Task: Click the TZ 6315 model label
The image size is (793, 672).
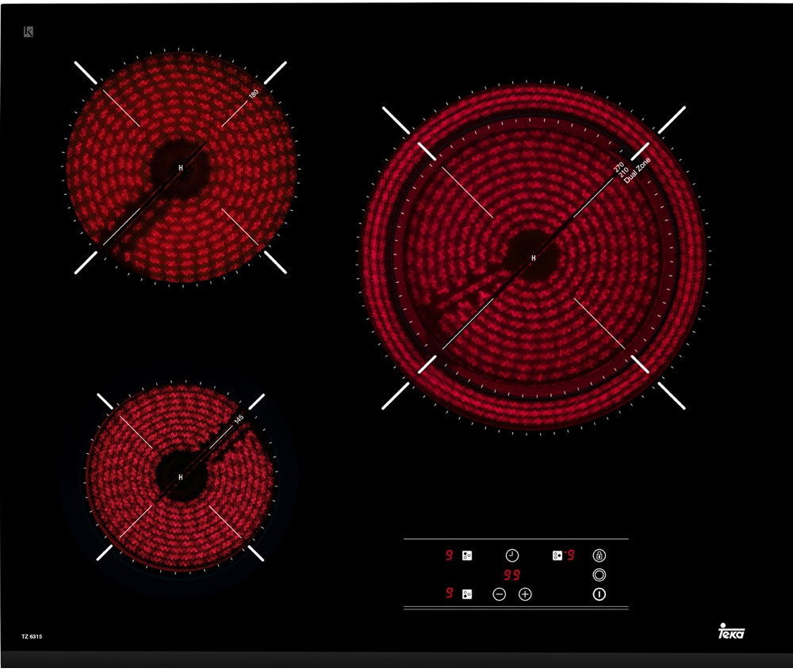Action: click(x=33, y=637)
